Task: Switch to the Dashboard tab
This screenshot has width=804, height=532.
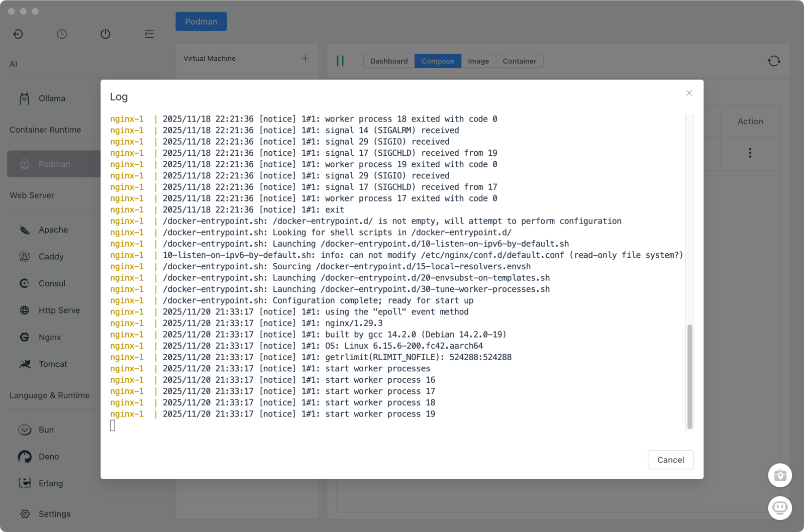Action: (x=389, y=61)
